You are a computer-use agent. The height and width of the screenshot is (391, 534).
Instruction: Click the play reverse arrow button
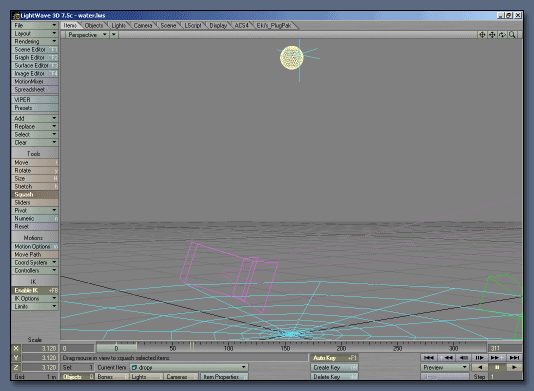click(480, 367)
